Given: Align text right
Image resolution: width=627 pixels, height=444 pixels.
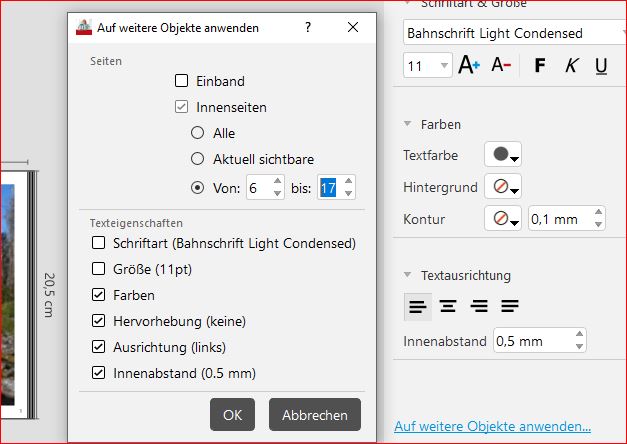Looking at the screenshot, I should (x=479, y=306).
